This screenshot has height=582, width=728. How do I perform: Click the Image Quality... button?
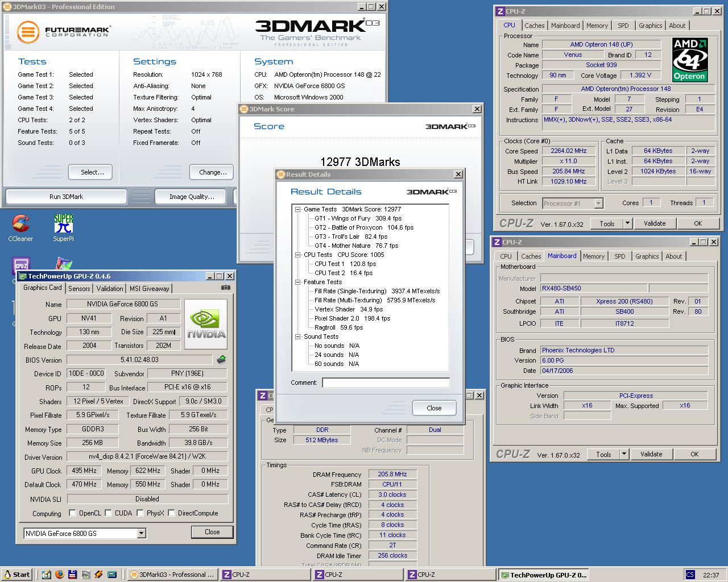pos(192,197)
